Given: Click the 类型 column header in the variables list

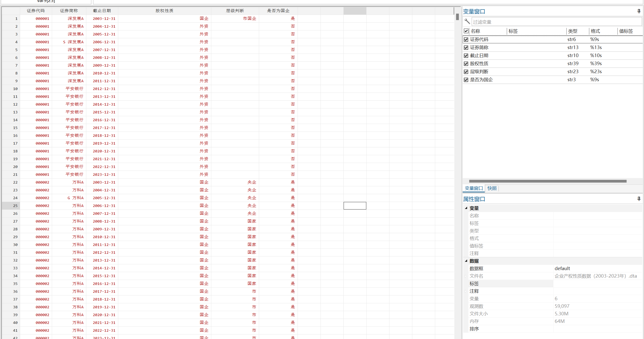Looking at the screenshot, I should point(573,31).
